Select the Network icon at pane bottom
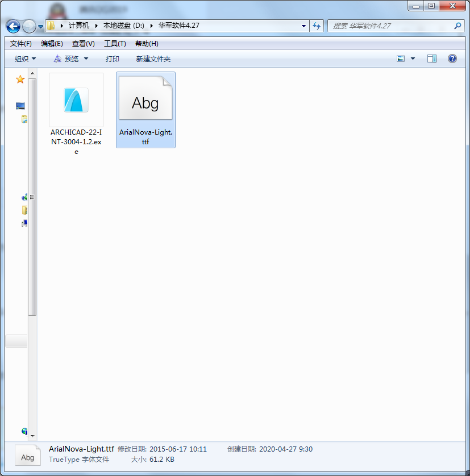Screen dimensions: 470x476 tap(24, 431)
